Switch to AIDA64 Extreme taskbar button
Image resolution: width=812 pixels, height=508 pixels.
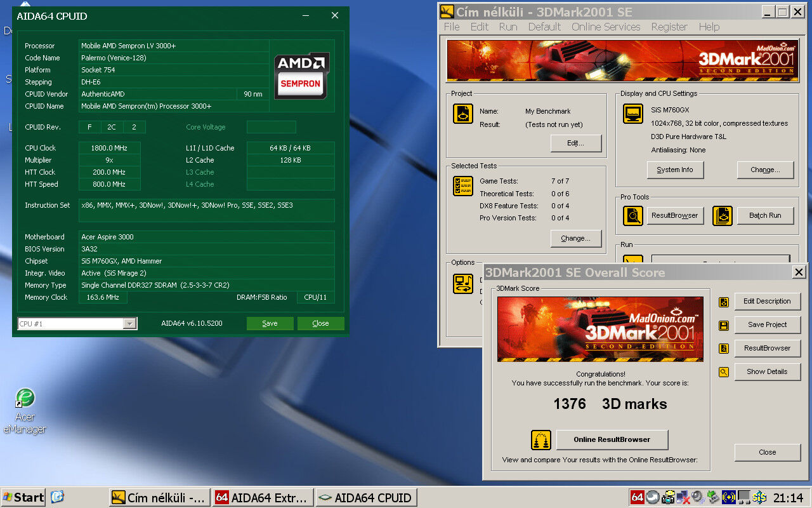coord(263,497)
